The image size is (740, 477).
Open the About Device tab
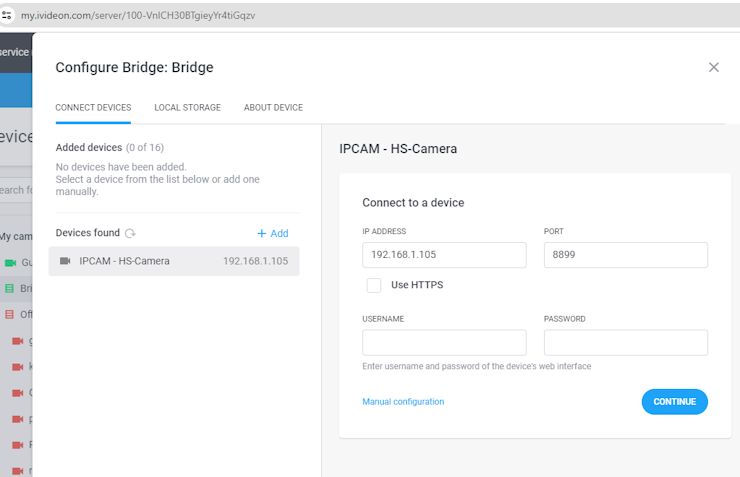pos(273,108)
